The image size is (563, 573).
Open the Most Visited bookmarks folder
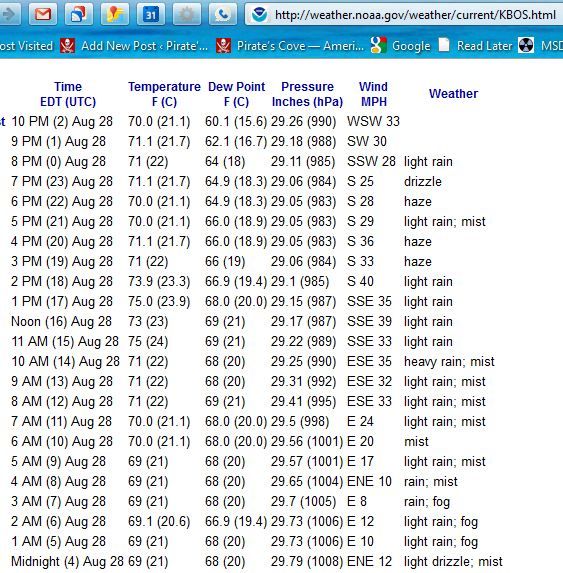pos(26,46)
